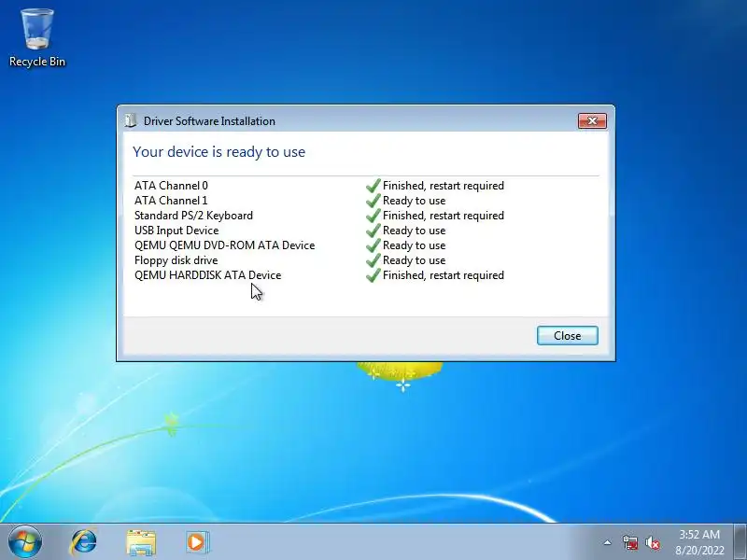The height and width of the screenshot is (560, 747).
Task: Select the 'QEMU HARDDISK ATA Device' entry
Action: point(207,275)
